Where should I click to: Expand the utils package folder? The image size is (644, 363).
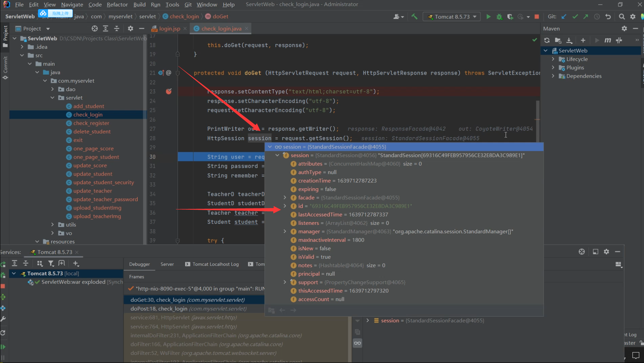click(52, 225)
